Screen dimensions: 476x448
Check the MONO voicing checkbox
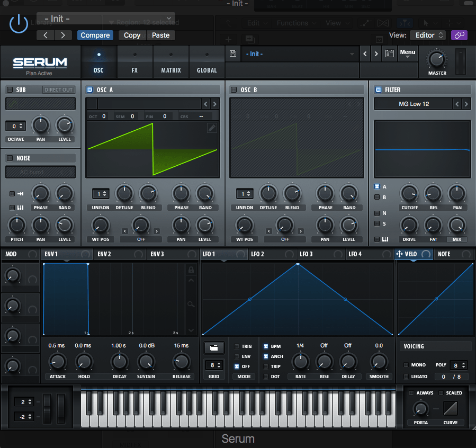[x=406, y=365]
